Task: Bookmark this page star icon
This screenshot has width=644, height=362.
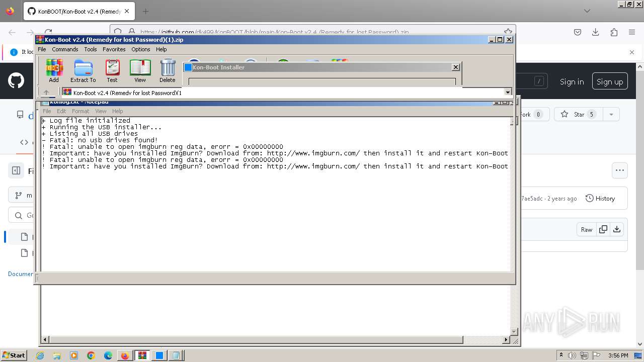Action: [x=508, y=31]
